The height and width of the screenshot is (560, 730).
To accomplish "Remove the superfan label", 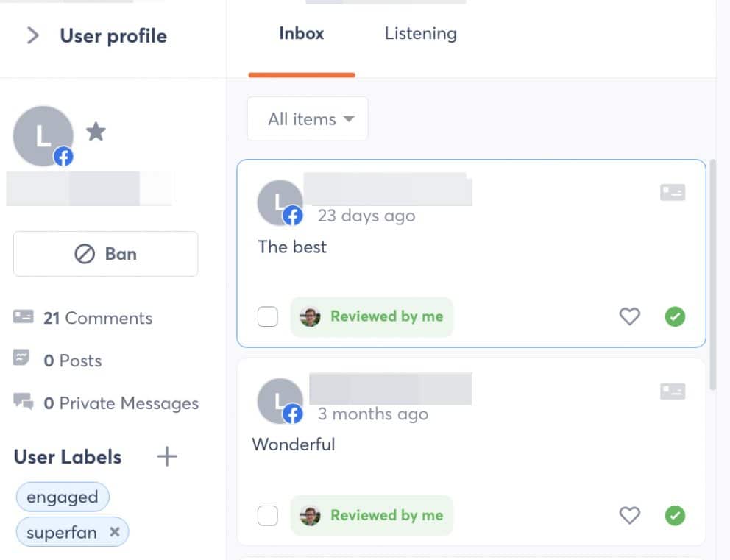I will tap(115, 531).
